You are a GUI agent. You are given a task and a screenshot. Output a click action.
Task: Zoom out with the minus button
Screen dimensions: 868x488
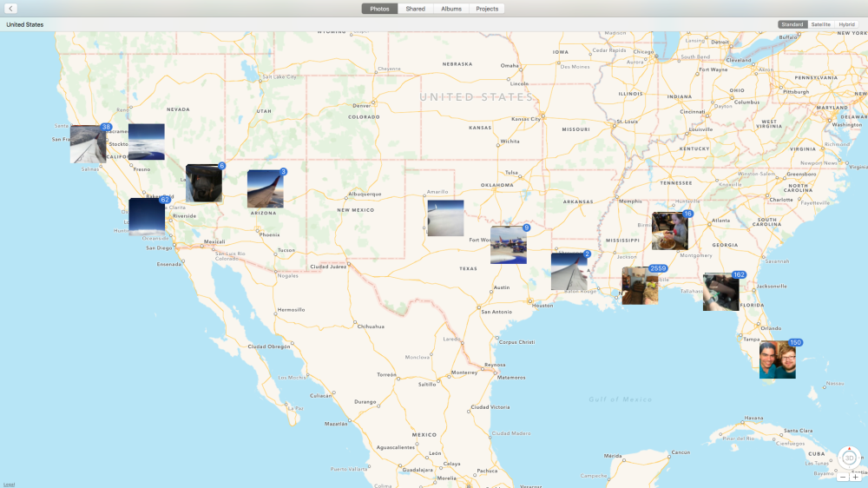click(843, 477)
